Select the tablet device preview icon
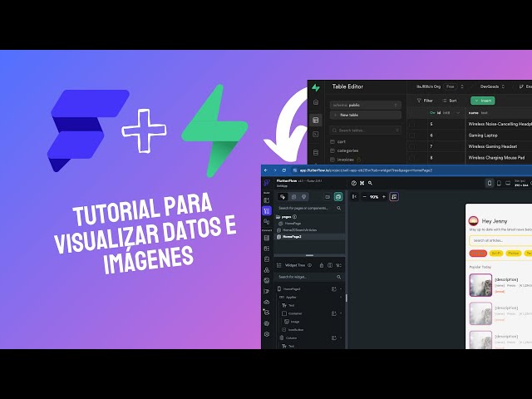Image resolution: width=532 pixels, height=399 pixels. [x=499, y=183]
